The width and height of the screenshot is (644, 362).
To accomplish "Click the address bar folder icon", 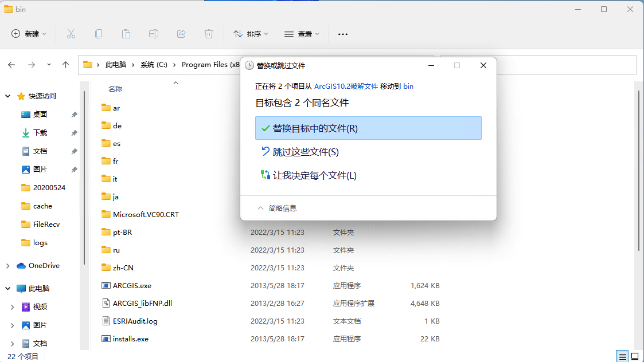I will 88,65.
